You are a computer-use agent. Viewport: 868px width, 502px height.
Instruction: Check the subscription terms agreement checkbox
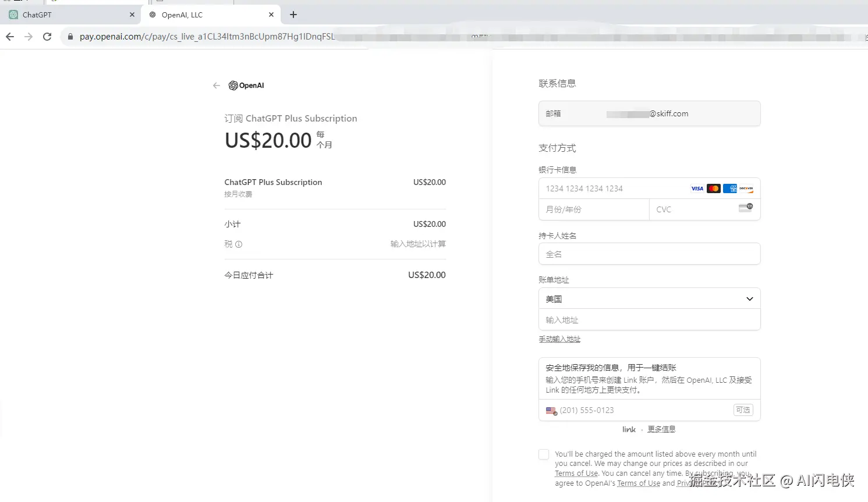tap(544, 454)
